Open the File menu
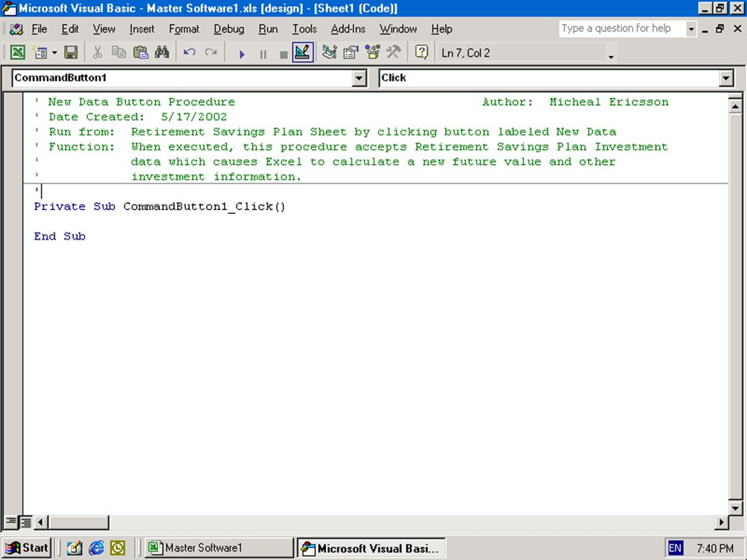Screen dimensions: 747x560 (x=39, y=29)
